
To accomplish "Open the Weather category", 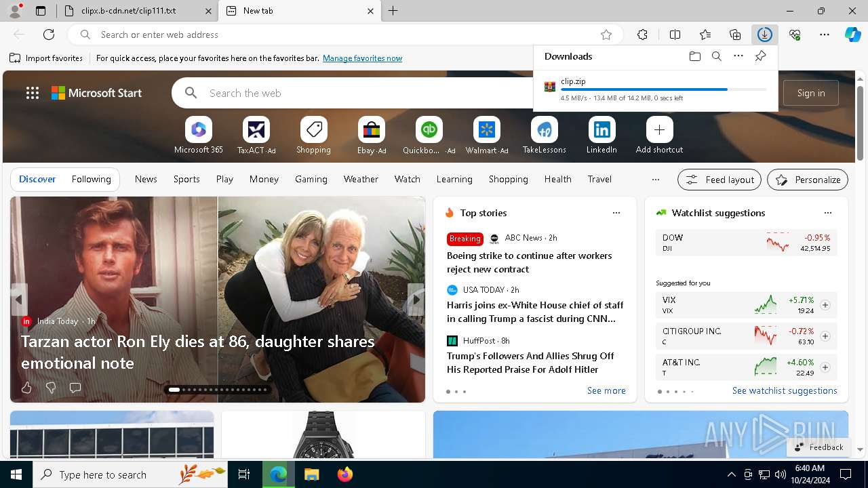I will point(361,179).
